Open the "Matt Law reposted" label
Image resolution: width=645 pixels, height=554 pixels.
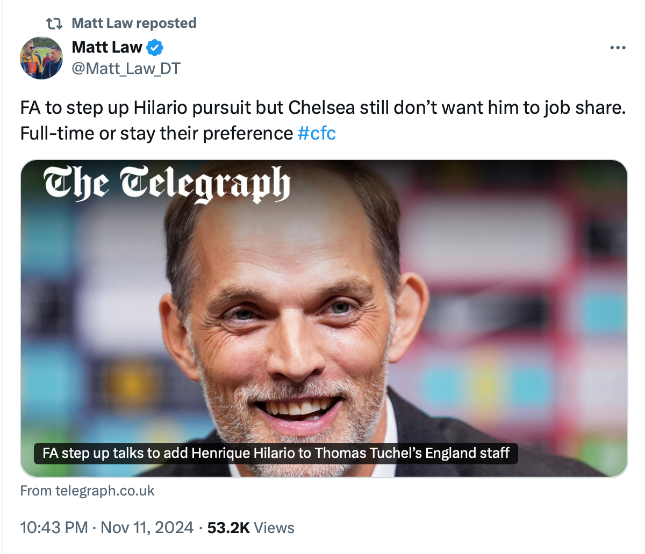point(134,23)
